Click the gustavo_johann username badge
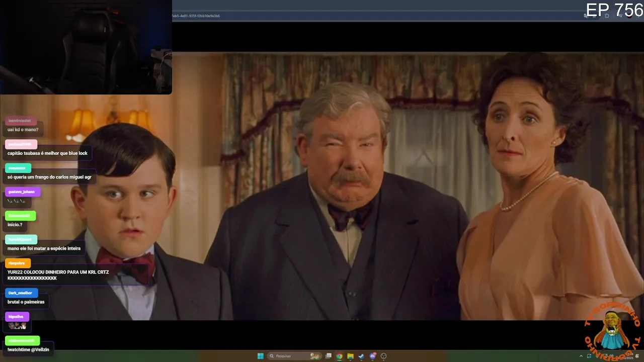Viewport: 644px width, 362px height. 22,192
